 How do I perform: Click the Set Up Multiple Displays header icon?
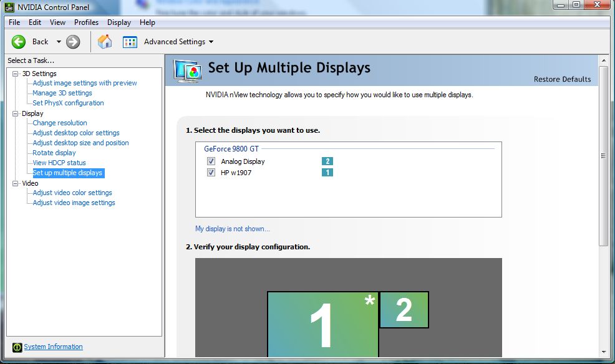(188, 71)
